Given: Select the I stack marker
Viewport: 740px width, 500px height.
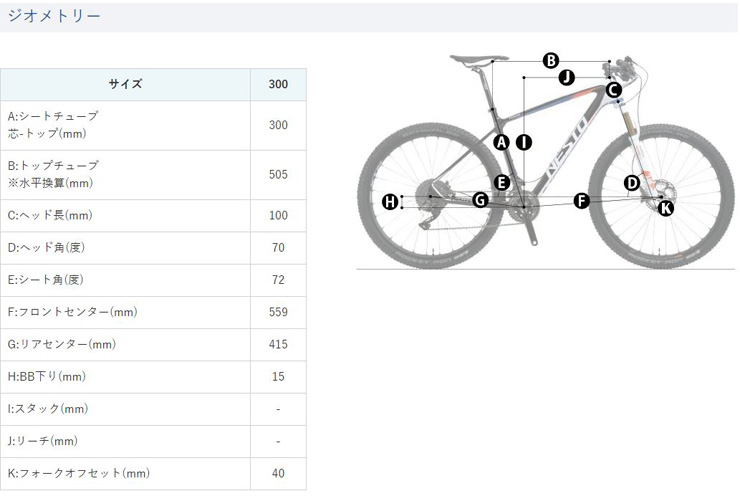Looking at the screenshot, I should tap(524, 142).
